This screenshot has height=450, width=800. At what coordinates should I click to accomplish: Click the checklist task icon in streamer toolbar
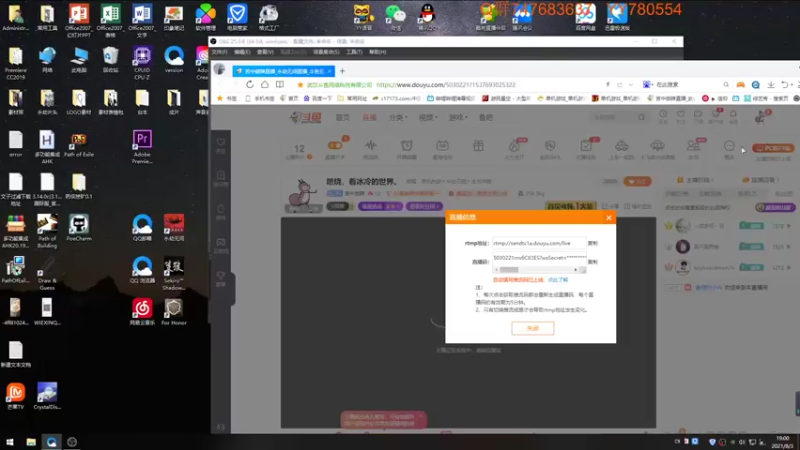click(586, 146)
